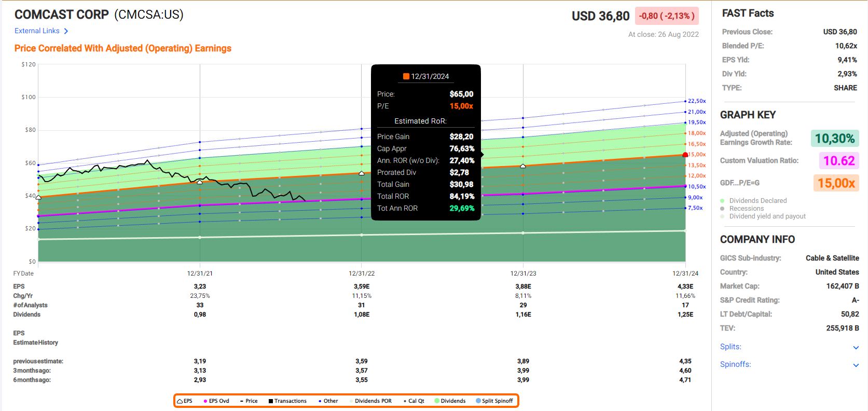The image size is (868, 411).
Task: Click the Price line legend icon
Action: [242, 401]
